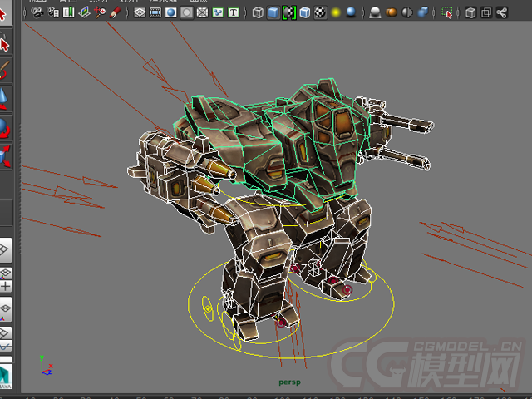The width and height of the screenshot is (532, 399).
Task: Select the Grease Pencil tool
Action: tap(116, 13)
